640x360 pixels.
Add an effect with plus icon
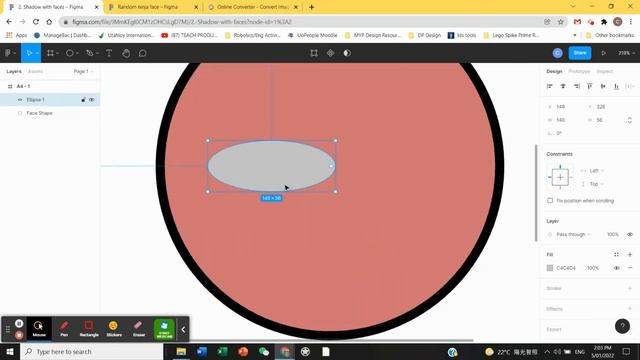630,309
